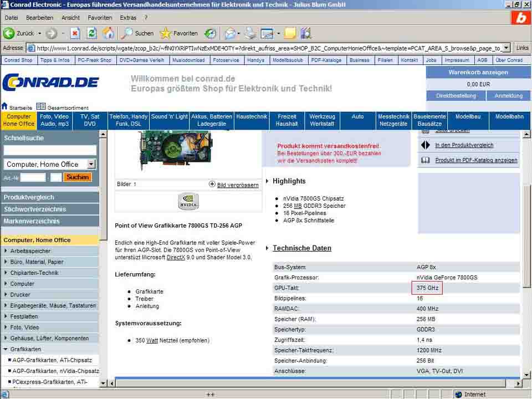Refresh the page with the green arrows icon

[91, 33]
